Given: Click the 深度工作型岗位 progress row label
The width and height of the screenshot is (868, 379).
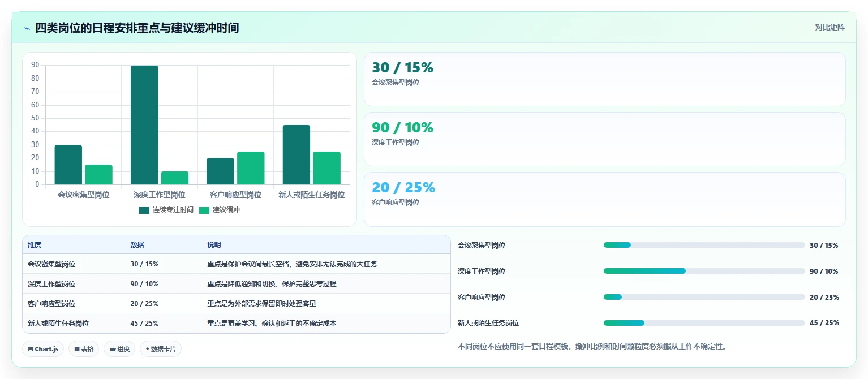Looking at the screenshot, I should pos(482,272).
